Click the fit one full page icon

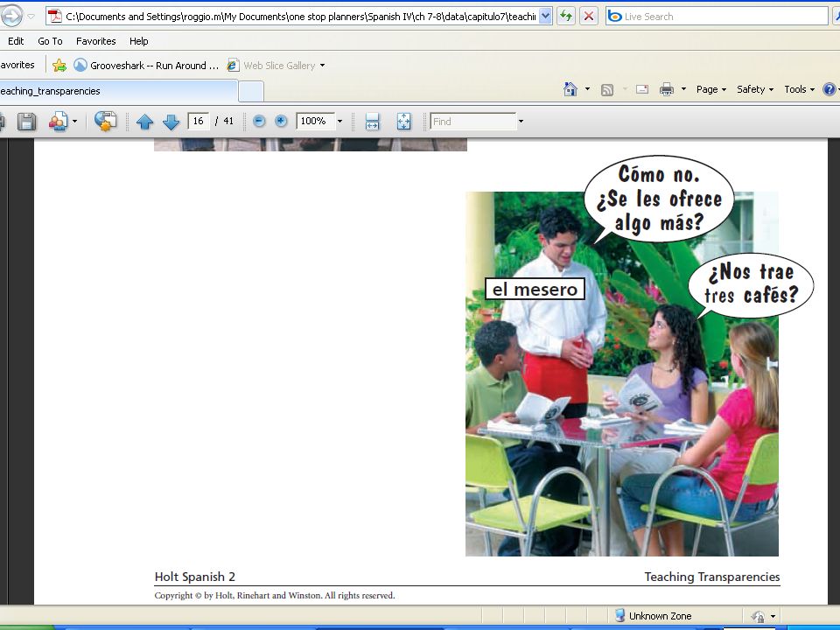pyautogui.click(x=403, y=122)
